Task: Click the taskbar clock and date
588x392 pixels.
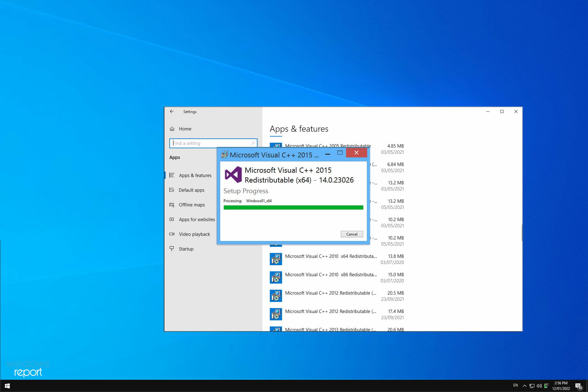Action: [561, 386]
